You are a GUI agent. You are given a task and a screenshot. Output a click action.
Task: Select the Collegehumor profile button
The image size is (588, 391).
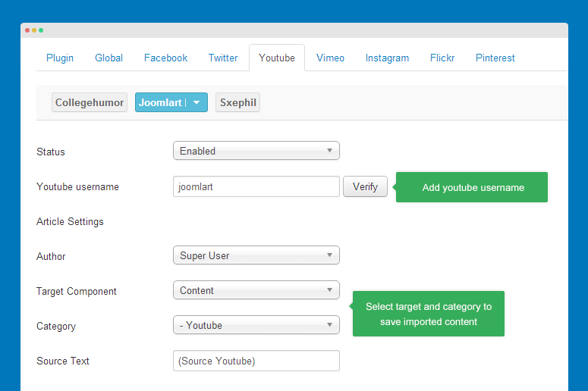pyautogui.click(x=90, y=102)
